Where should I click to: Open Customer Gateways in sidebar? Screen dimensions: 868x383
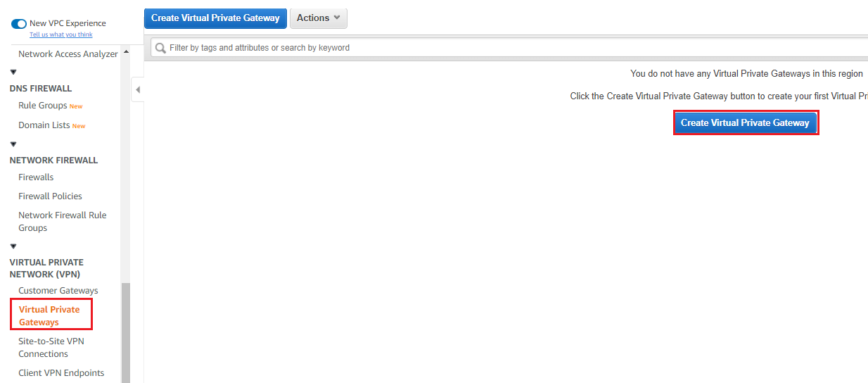[58, 291]
